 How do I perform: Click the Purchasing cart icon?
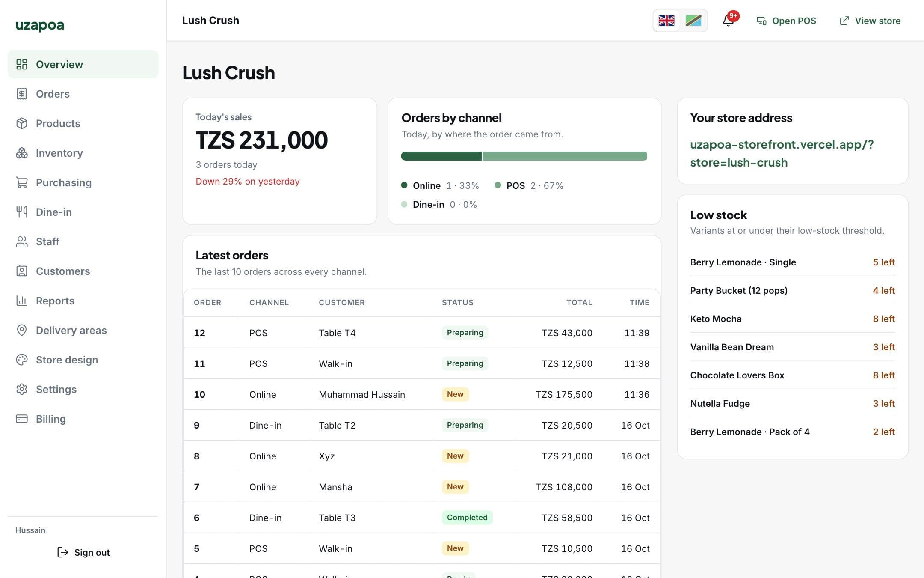point(22,182)
